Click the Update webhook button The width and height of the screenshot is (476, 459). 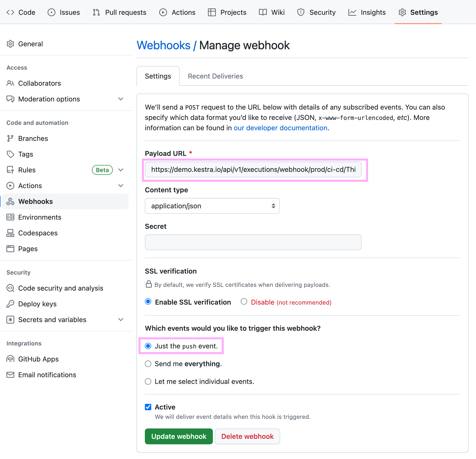tap(179, 436)
